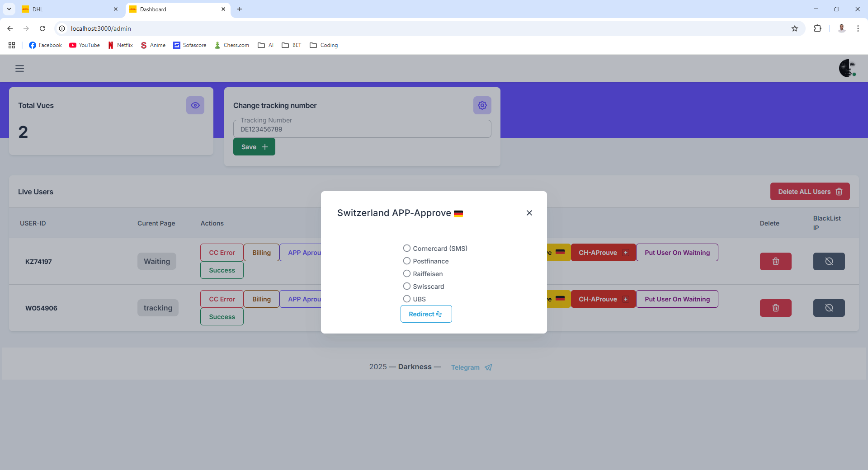Reload the current page

click(42, 28)
